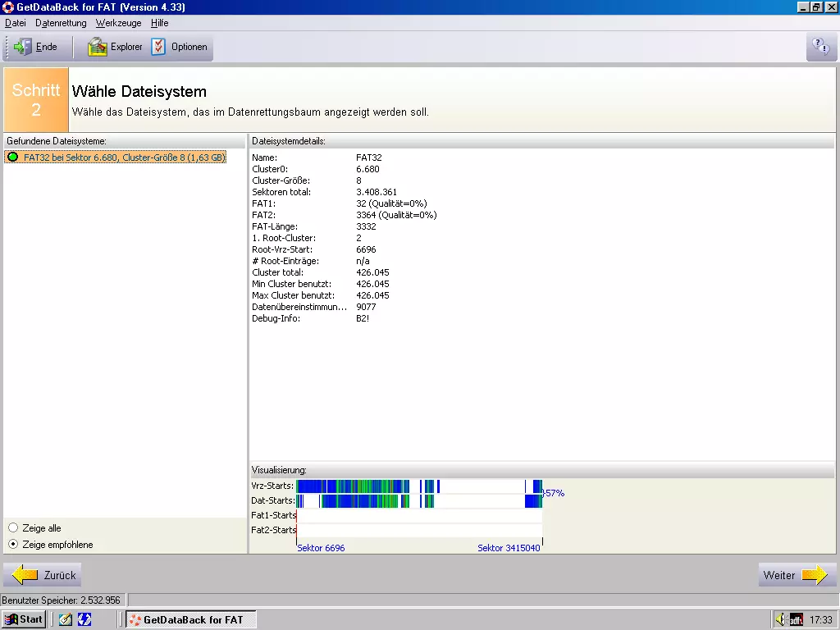The image size is (840, 630).
Task: Click the Wähle Dateisystem heading
Action: click(x=139, y=92)
